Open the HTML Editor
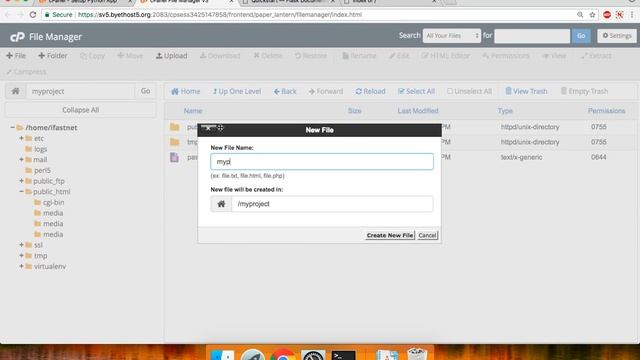 445,56
